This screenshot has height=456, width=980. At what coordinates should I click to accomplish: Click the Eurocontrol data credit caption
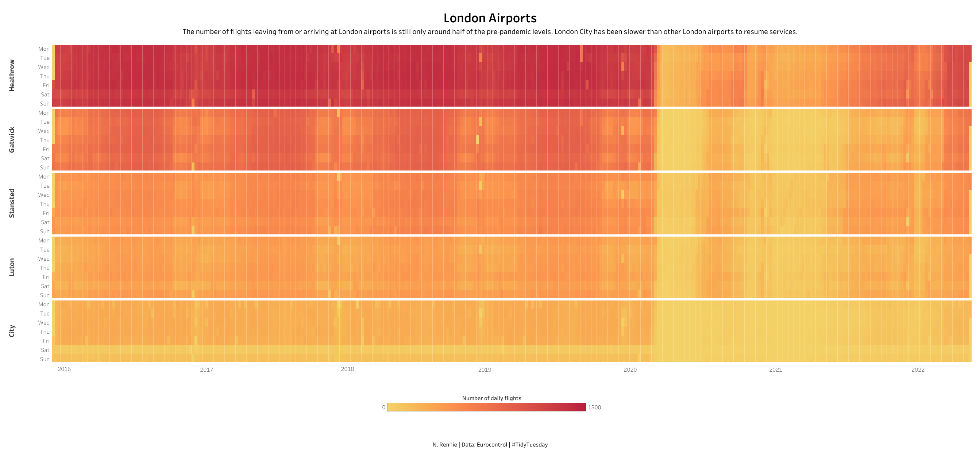click(490, 445)
